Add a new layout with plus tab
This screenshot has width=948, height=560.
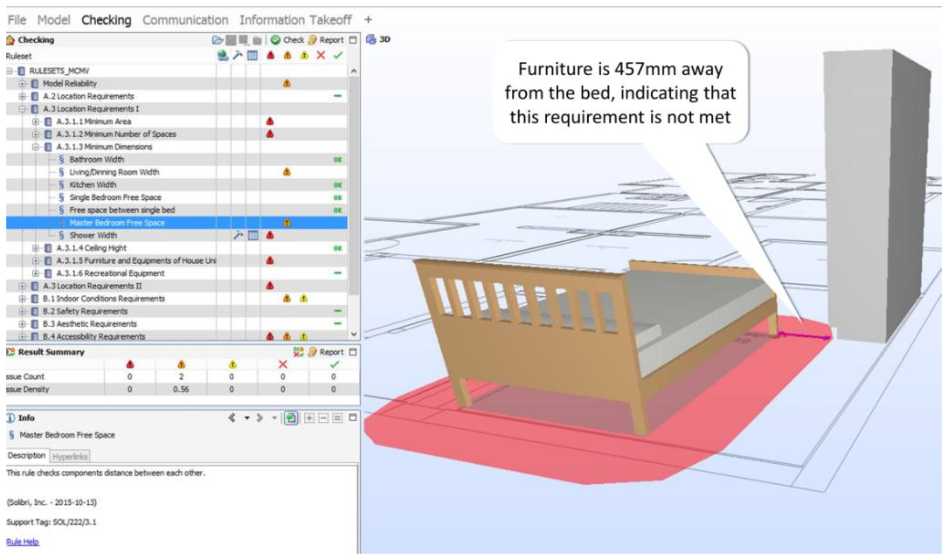click(368, 20)
